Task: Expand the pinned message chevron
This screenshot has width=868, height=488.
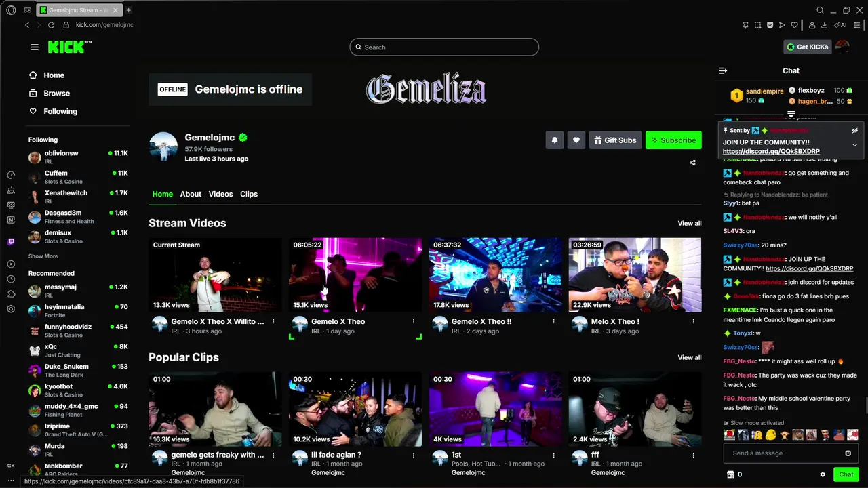Action: click(854, 145)
